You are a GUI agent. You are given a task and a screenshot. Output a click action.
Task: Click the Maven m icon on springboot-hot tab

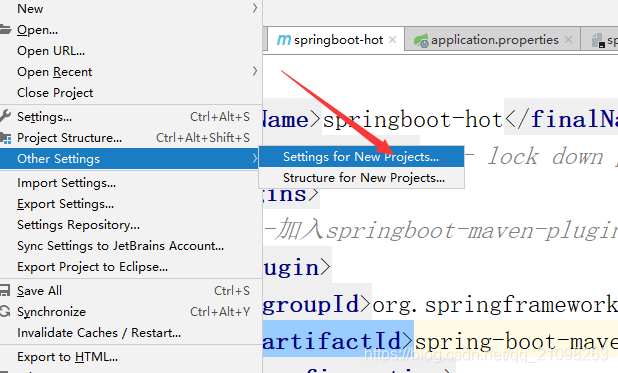click(x=284, y=40)
